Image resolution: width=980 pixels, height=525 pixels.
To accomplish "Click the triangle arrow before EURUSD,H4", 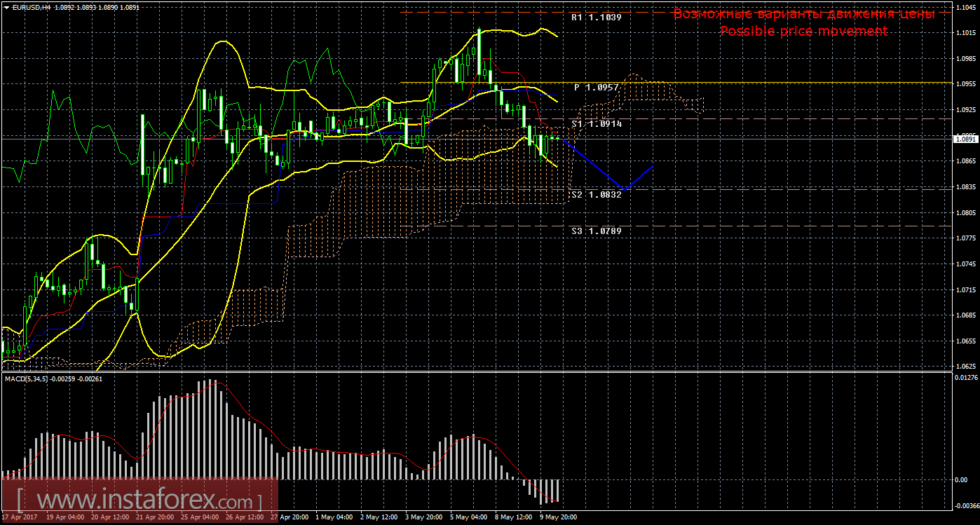I will (6, 6).
